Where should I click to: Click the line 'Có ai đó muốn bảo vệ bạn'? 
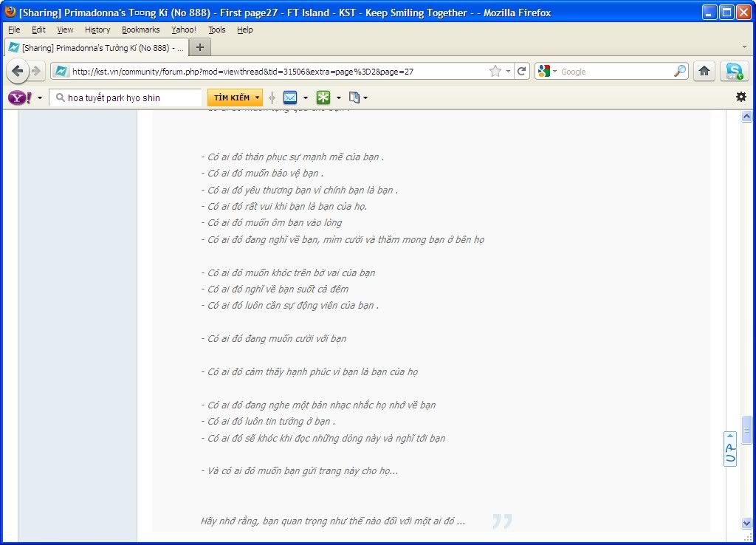262,173
